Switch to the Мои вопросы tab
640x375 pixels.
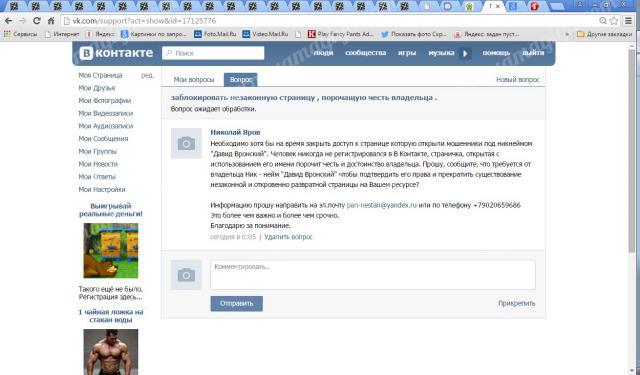194,80
